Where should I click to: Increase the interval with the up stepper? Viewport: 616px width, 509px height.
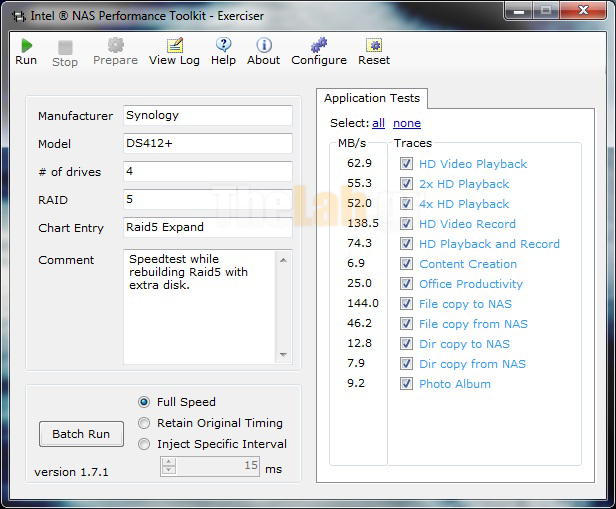(x=169, y=461)
